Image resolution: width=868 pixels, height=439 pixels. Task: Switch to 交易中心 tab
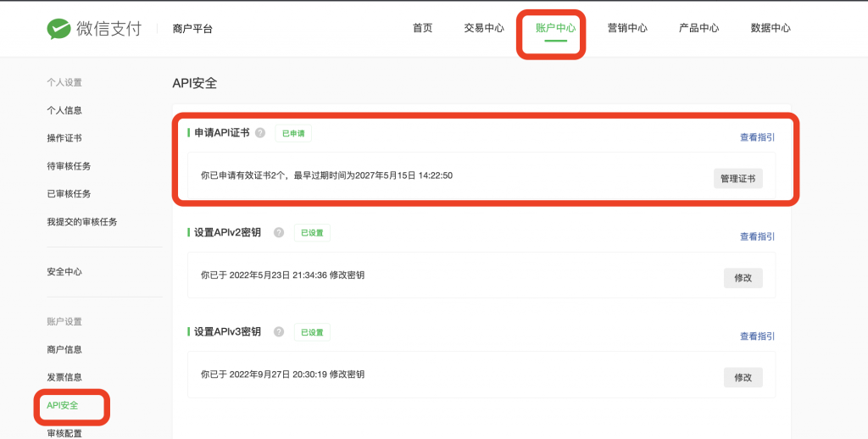484,28
